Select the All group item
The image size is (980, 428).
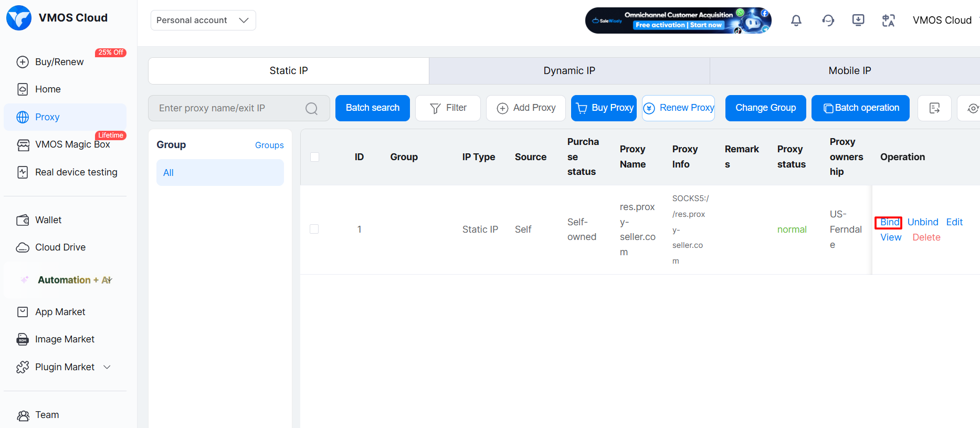pyautogui.click(x=220, y=173)
